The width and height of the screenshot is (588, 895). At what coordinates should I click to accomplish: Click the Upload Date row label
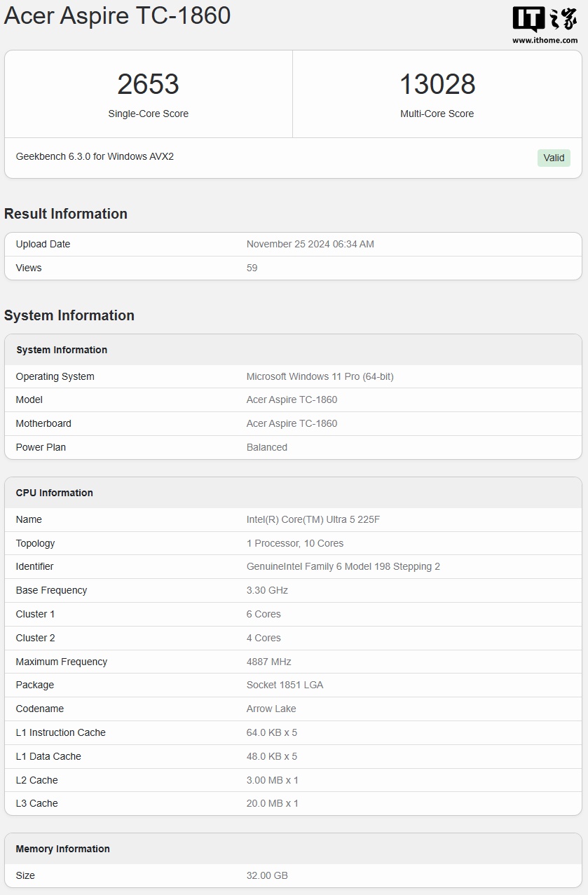[43, 244]
